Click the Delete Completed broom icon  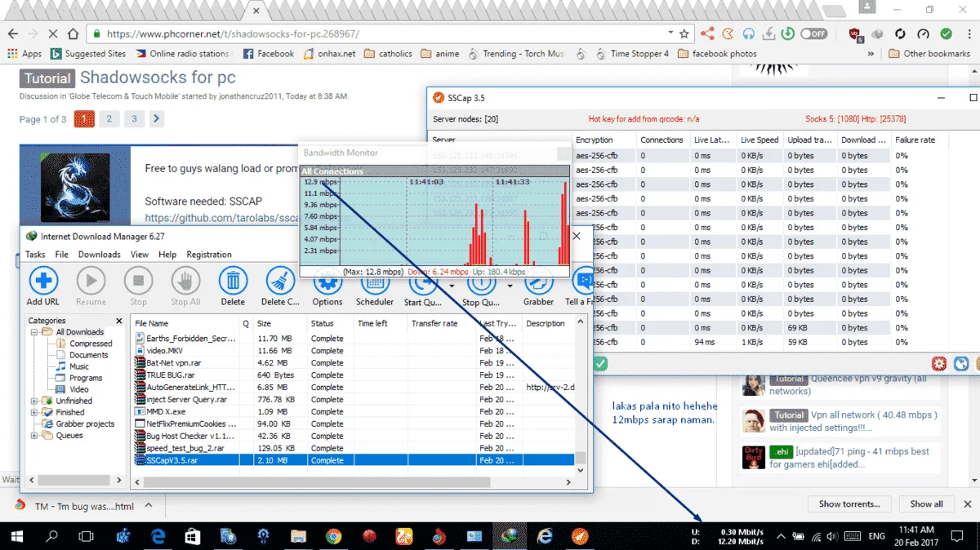click(x=280, y=281)
